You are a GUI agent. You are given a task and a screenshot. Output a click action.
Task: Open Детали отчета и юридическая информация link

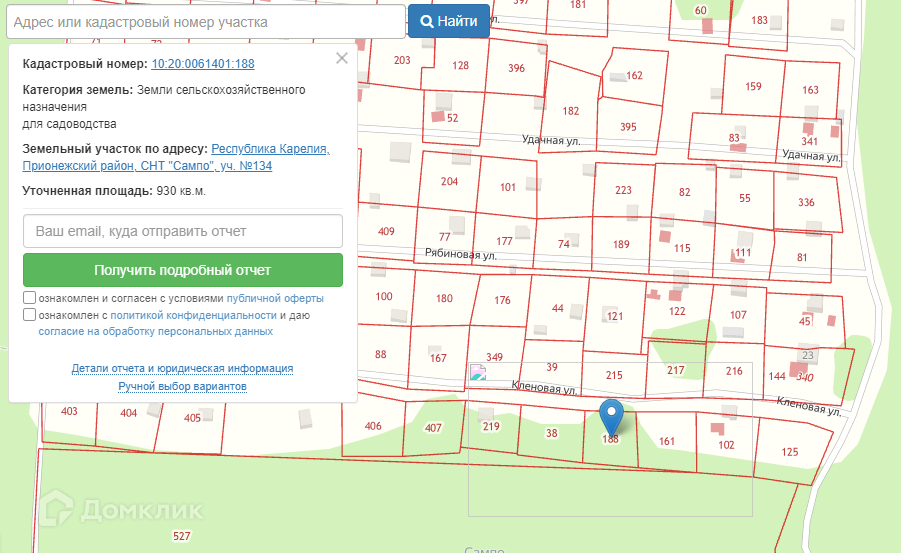tap(182, 368)
